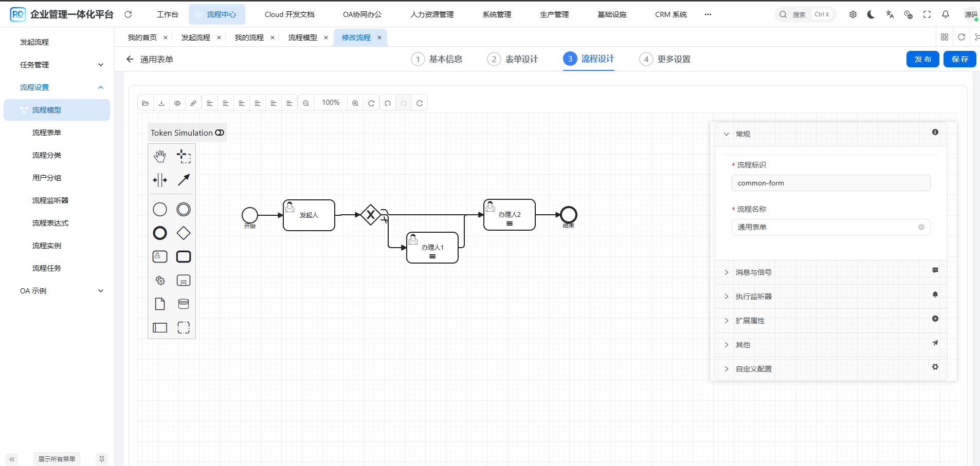The image size is (980, 466).
Task: Expand the 消息与信号 panel section
Action: pyautogui.click(x=753, y=272)
